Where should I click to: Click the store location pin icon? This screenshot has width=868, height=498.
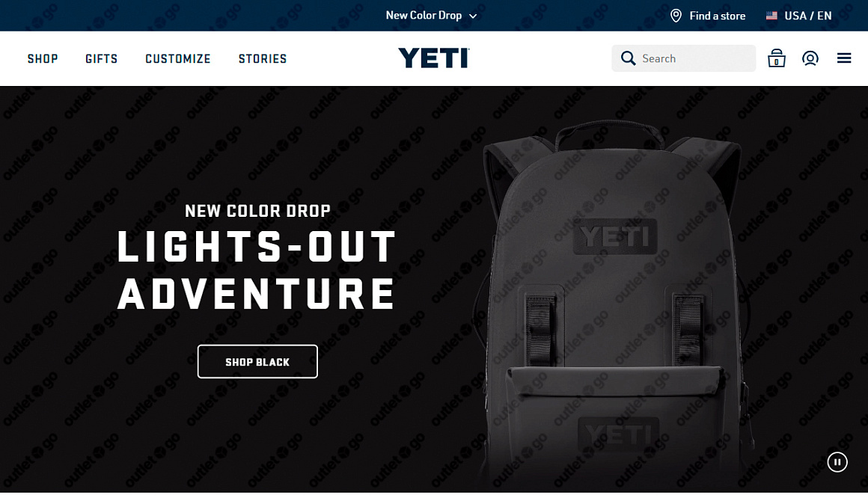click(676, 16)
